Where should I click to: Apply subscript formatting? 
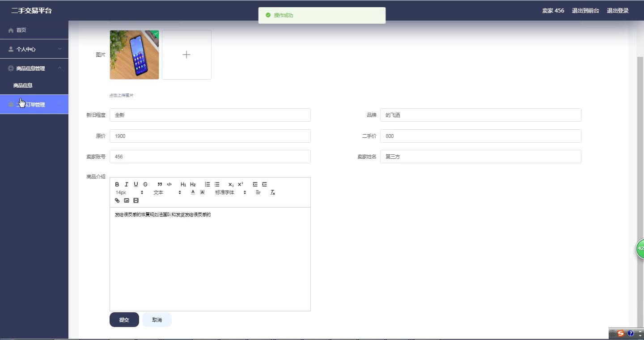231,184
